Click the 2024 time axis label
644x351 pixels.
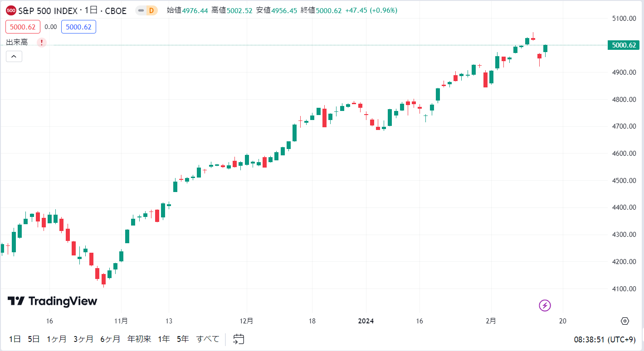pyautogui.click(x=366, y=321)
